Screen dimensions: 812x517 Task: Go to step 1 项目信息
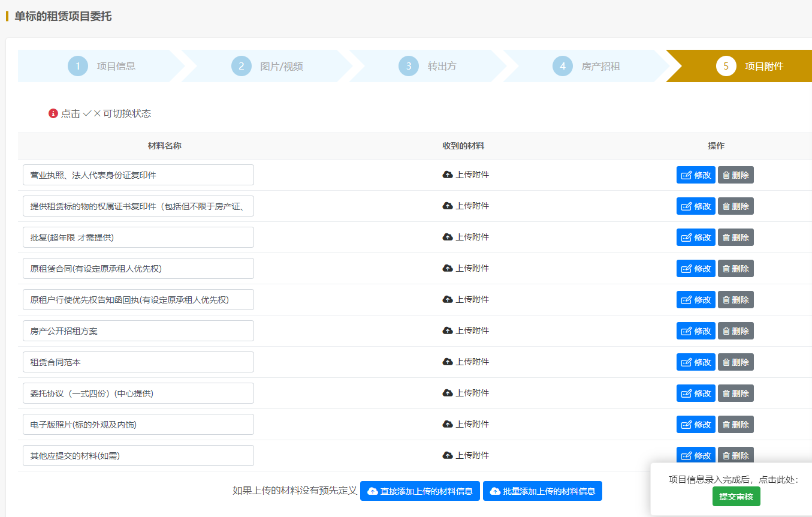(x=101, y=66)
